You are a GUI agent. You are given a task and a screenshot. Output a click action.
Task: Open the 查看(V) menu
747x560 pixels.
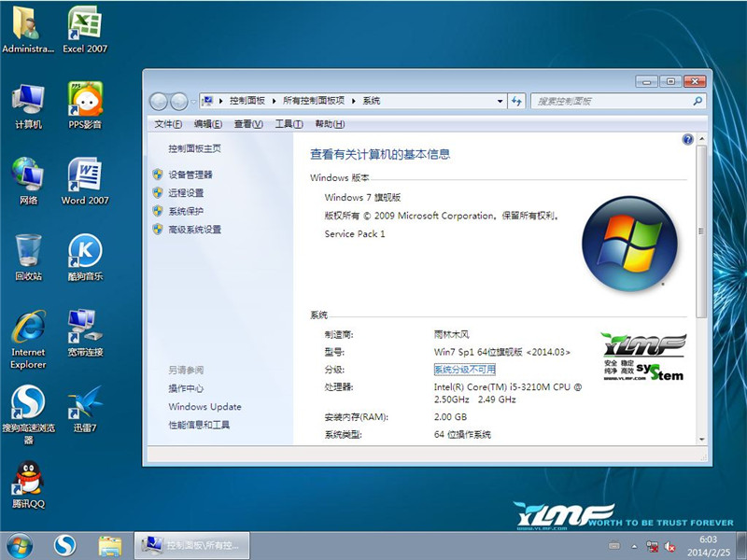[x=248, y=124]
